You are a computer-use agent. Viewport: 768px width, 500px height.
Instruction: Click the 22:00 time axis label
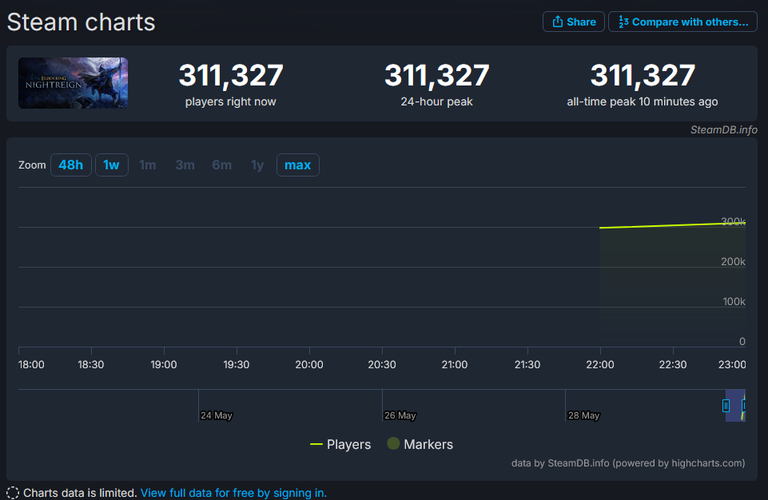point(600,364)
